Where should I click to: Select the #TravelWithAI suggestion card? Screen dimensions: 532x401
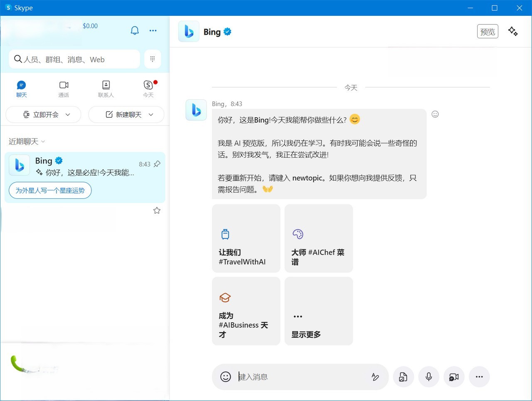tap(246, 238)
